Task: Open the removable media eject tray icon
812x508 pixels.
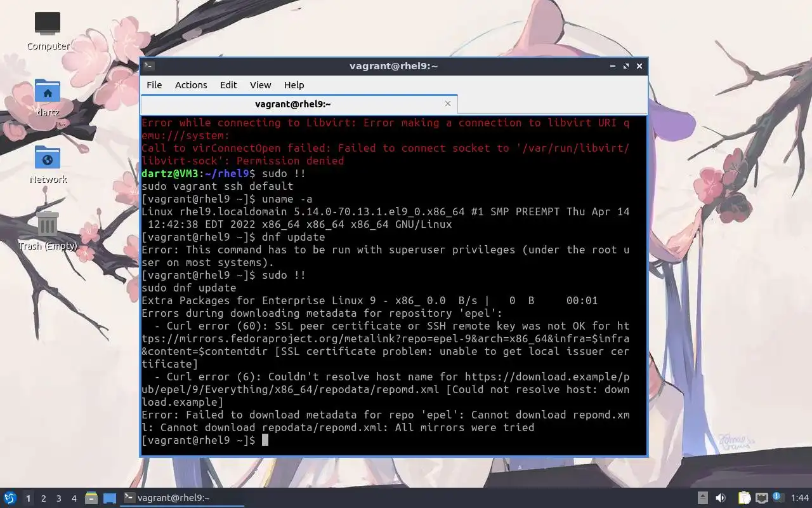Action: pyautogui.click(x=702, y=498)
